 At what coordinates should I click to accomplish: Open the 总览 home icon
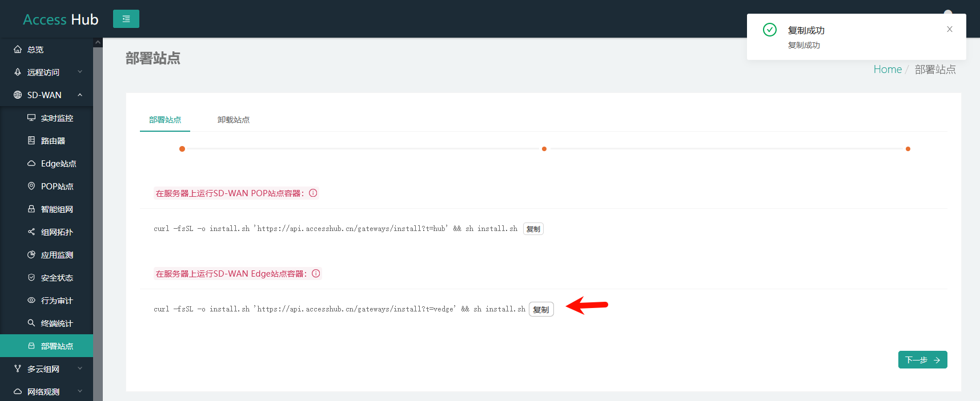pos(18,49)
